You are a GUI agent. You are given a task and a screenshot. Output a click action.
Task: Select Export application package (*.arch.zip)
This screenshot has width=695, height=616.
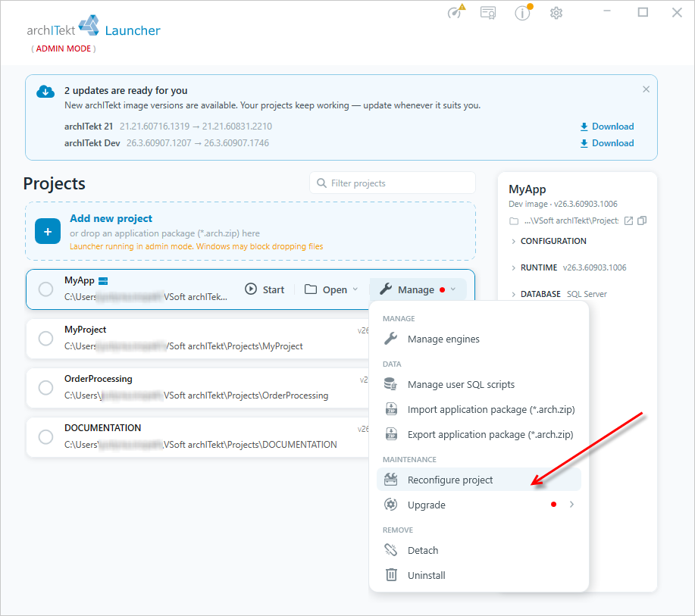tap(479, 435)
